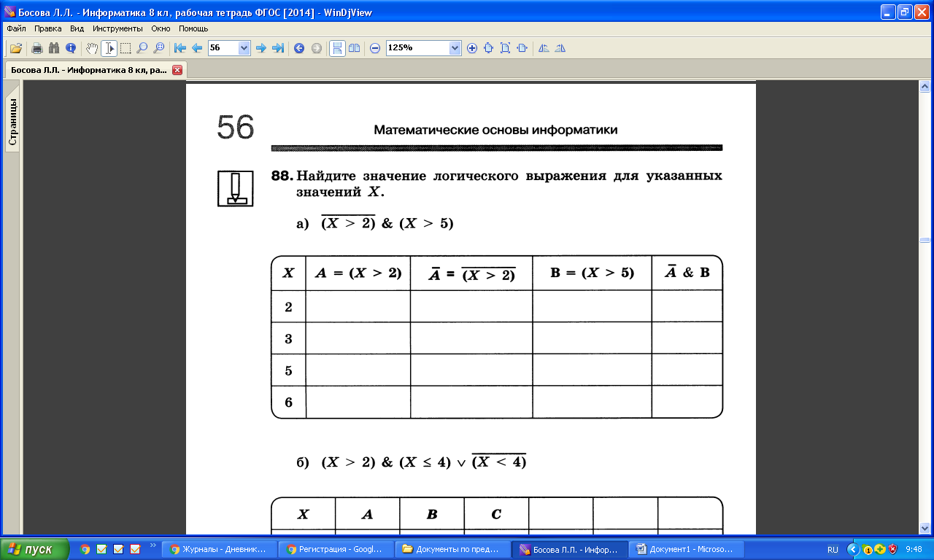
Task: Expand the quick launch overflow chevron
Action: click(153, 545)
